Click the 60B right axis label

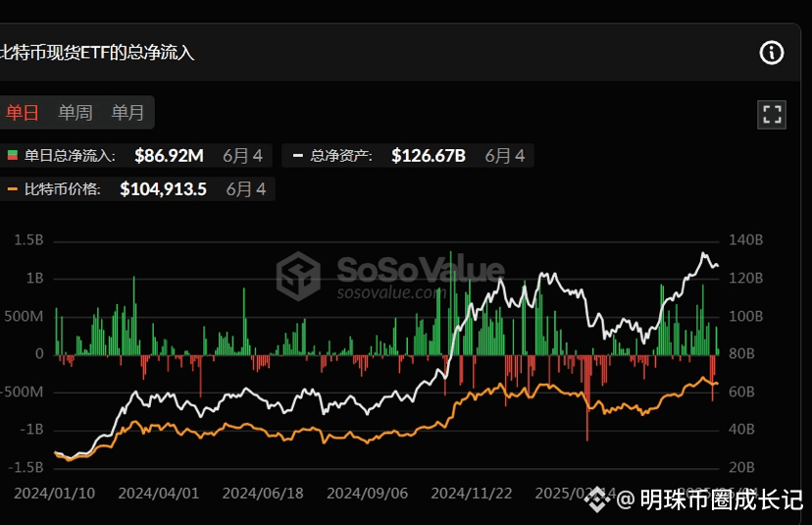[x=741, y=392]
